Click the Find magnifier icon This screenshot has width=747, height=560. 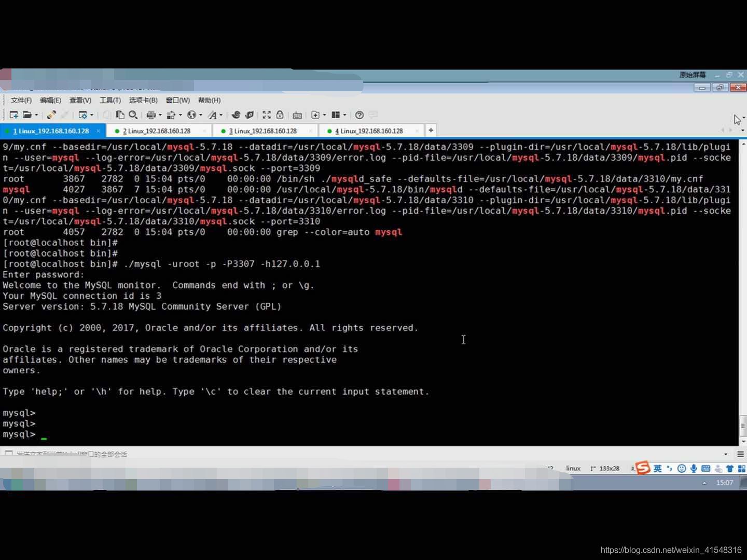pyautogui.click(x=133, y=115)
